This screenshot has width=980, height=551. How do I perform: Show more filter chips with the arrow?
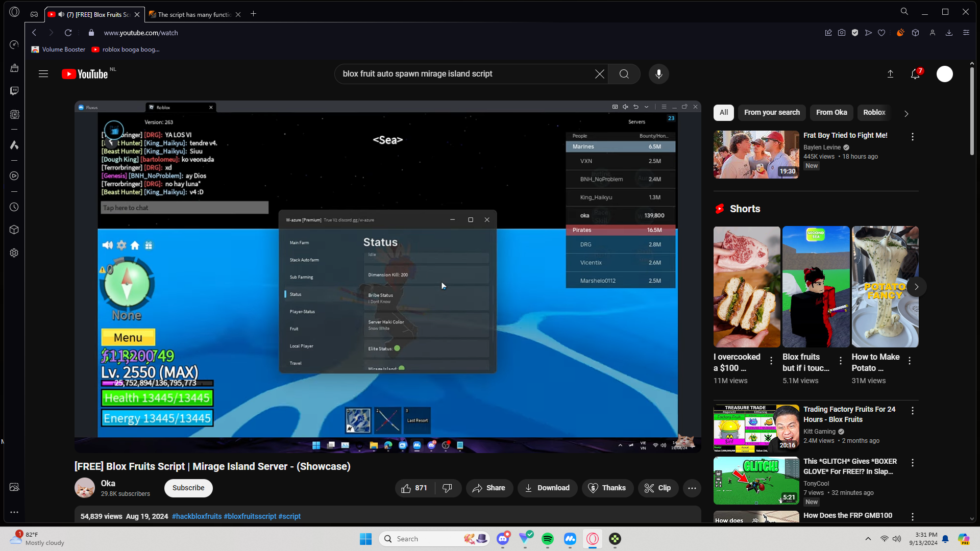pyautogui.click(x=906, y=113)
